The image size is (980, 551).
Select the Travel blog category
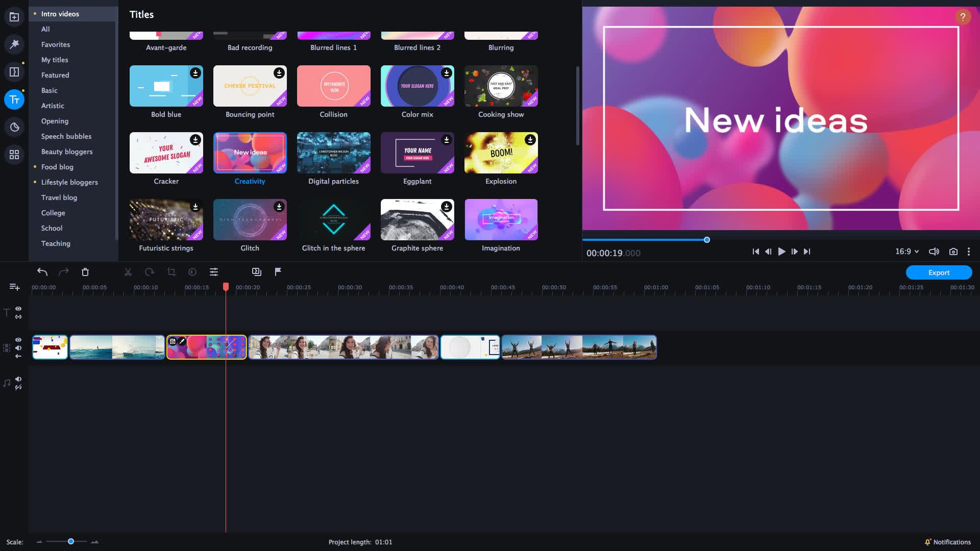point(59,197)
